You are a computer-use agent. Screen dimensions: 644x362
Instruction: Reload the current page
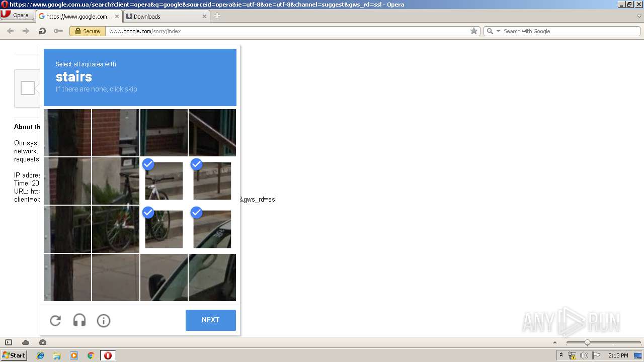[42, 31]
